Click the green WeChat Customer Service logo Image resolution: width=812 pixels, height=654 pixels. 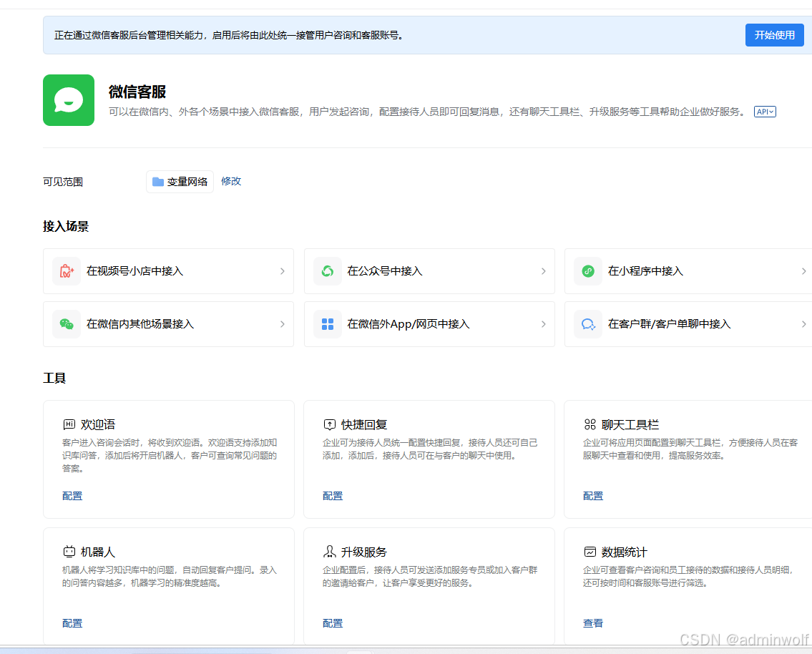tap(69, 100)
